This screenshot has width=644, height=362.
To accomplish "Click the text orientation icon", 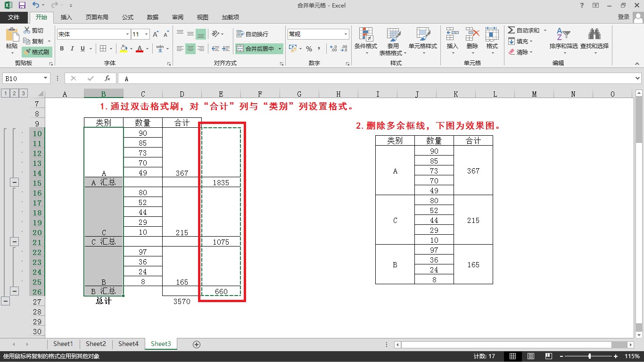I will tap(215, 34).
